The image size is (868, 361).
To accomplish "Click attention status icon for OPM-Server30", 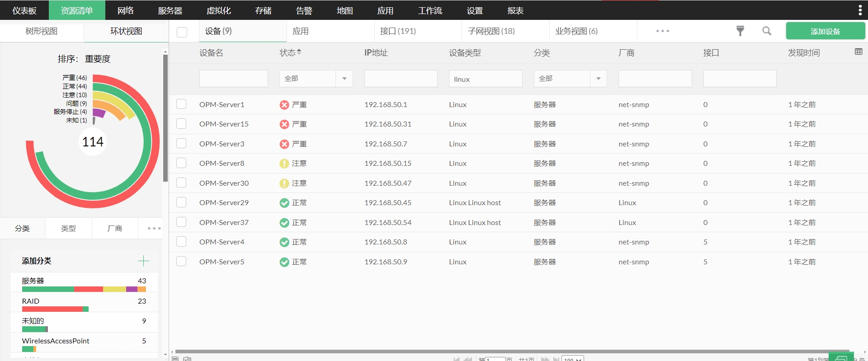I will click(284, 183).
